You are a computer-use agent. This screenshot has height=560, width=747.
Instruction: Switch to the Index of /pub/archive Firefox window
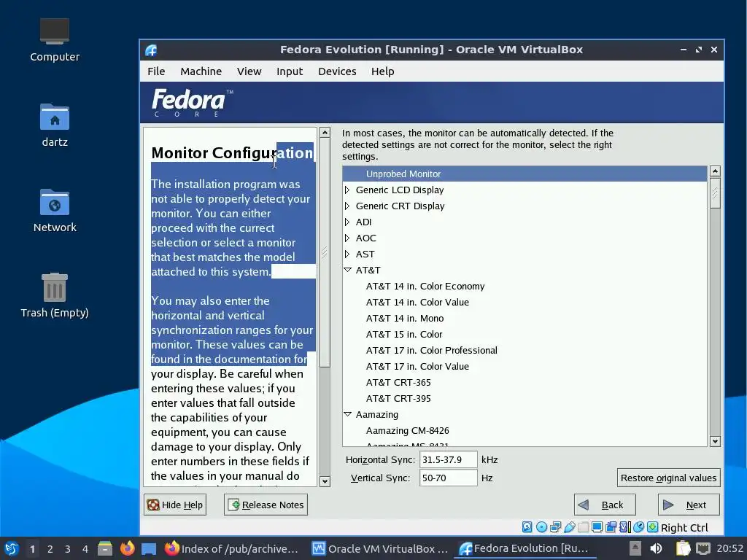(231, 548)
